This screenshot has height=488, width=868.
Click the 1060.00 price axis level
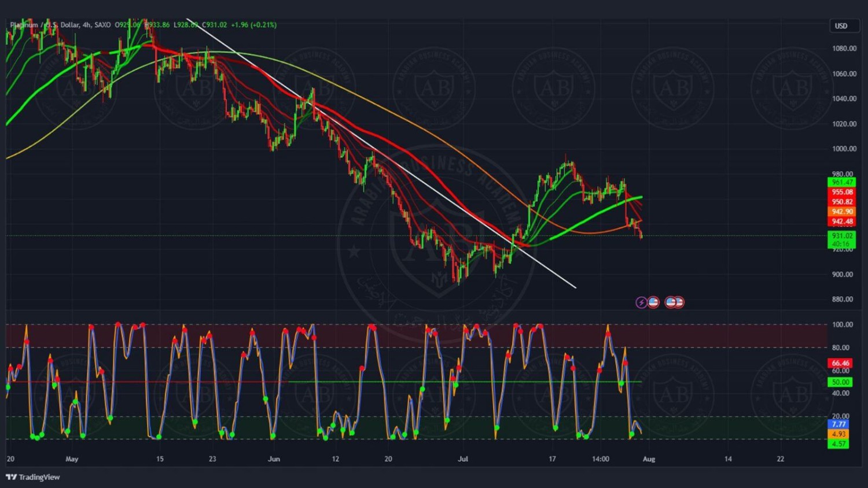pyautogui.click(x=844, y=74)
